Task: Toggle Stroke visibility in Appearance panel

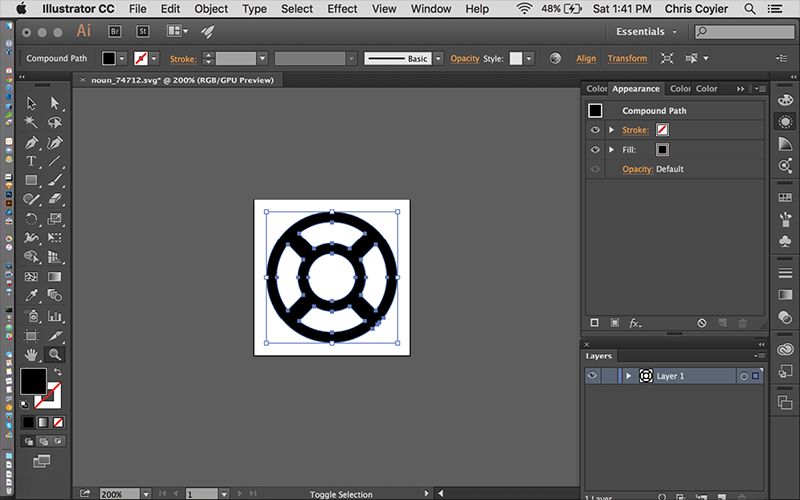Action: coord(595,130)
